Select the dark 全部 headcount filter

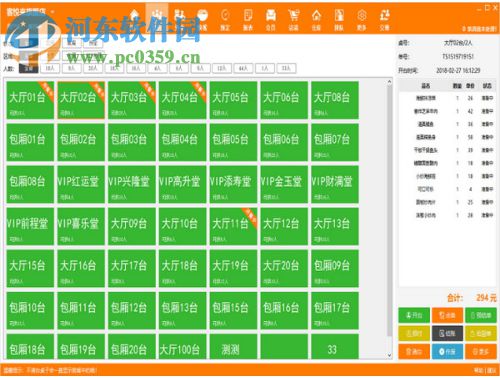[28, 69]
